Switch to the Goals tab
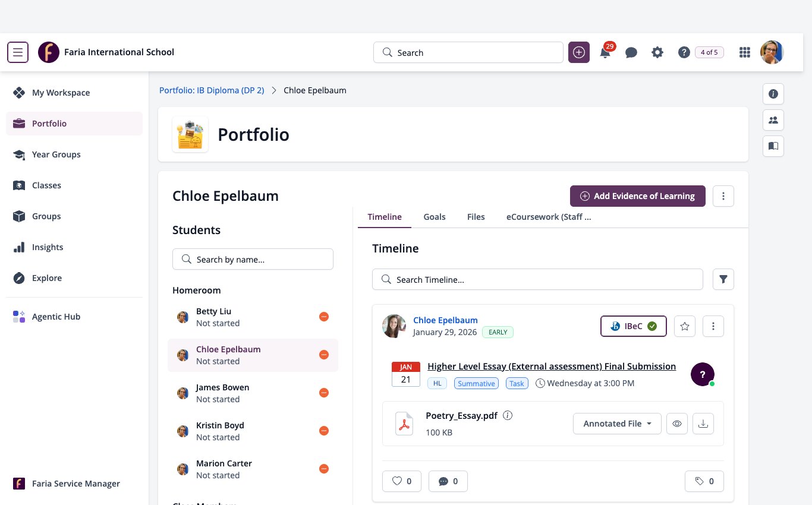This screenshot has width=812, height=505. [435, 217]
